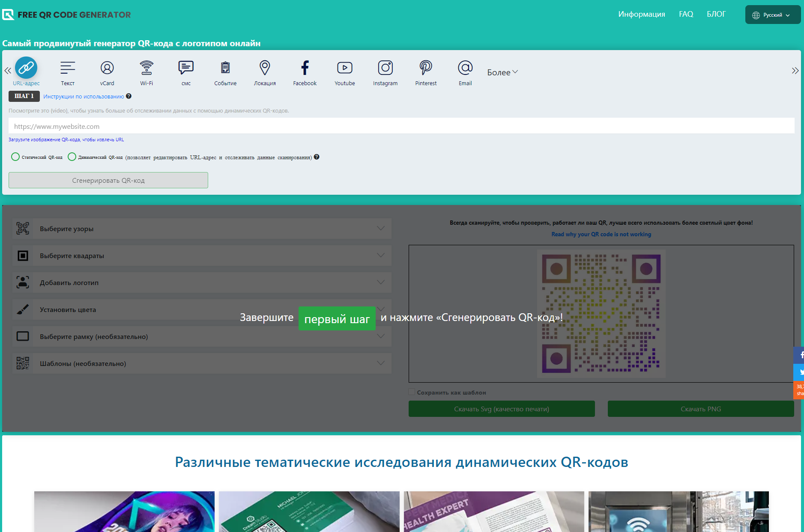This screenshot has height=532, width=804.
Task: Click the left double-arrow scroll icon
Action: pos(8,71)
